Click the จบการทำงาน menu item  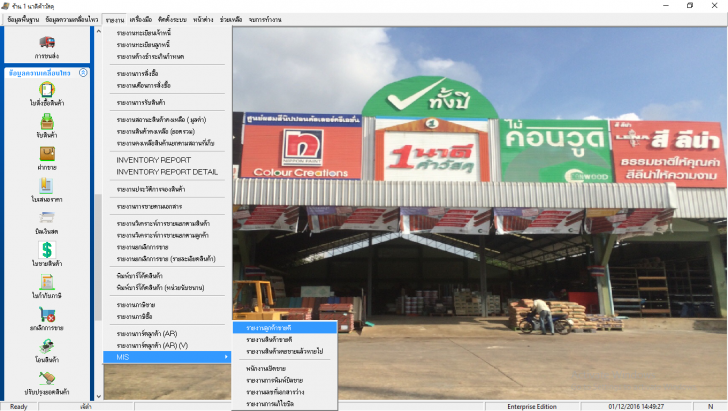pyautogui.click(x=265, y=20)
